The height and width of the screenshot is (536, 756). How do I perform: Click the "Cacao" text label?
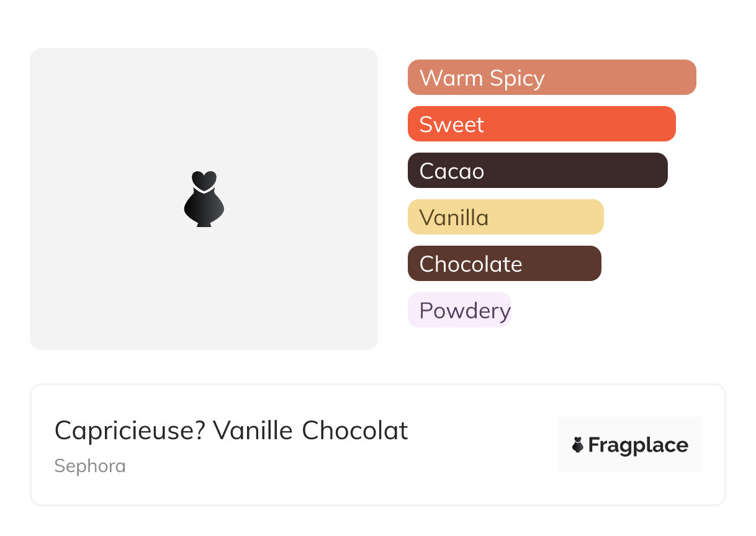(x=451, y=171)
